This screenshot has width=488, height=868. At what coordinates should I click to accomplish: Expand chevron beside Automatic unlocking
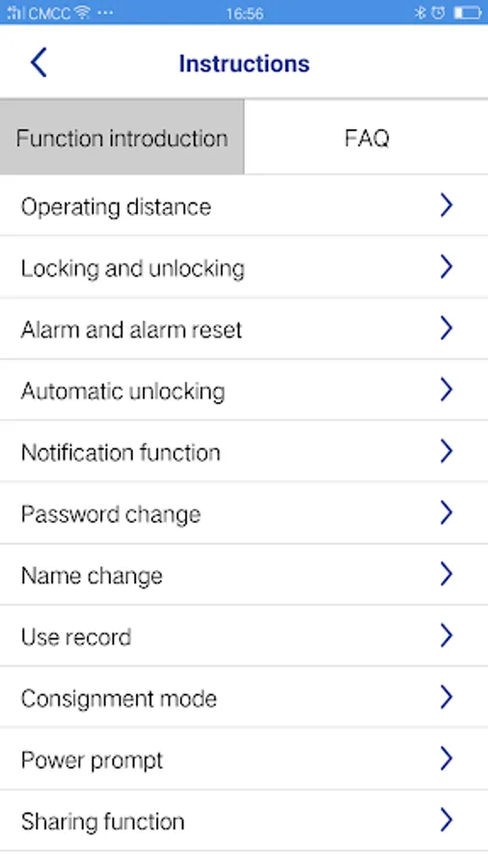click(x=447, y=390)
